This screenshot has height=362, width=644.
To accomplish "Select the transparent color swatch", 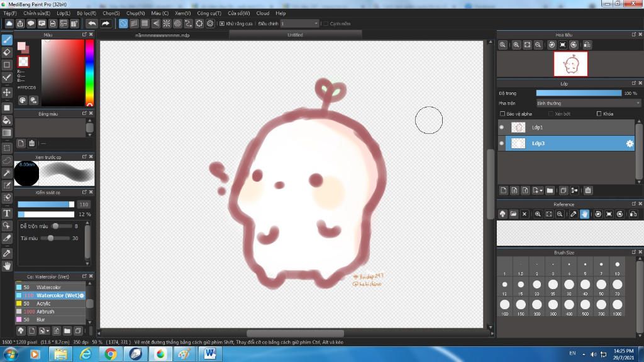I will point(23,62).
